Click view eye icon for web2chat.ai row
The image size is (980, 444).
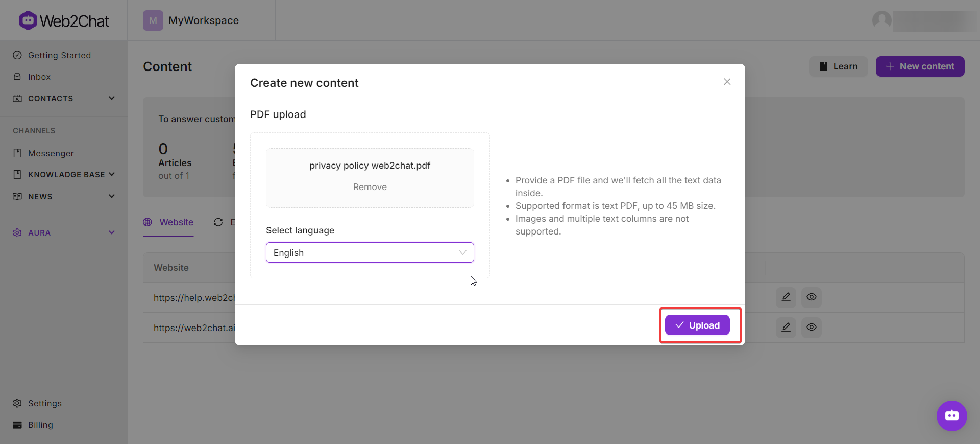click(x=812, y=327)
